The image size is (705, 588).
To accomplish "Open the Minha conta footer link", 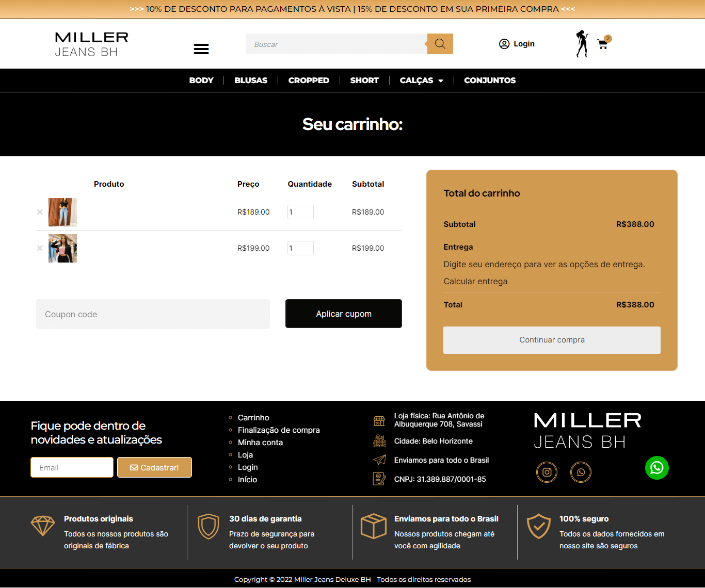I will coord(260,443).
